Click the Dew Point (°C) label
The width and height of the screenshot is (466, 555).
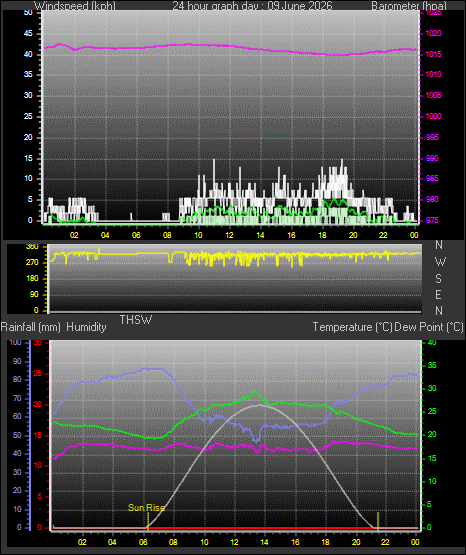[428, 327]
